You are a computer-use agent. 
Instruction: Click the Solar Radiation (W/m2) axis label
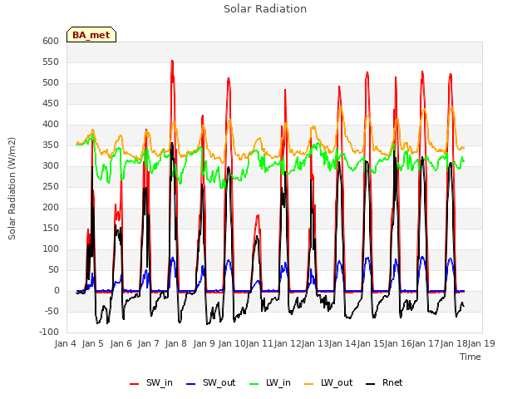(12, 189)
